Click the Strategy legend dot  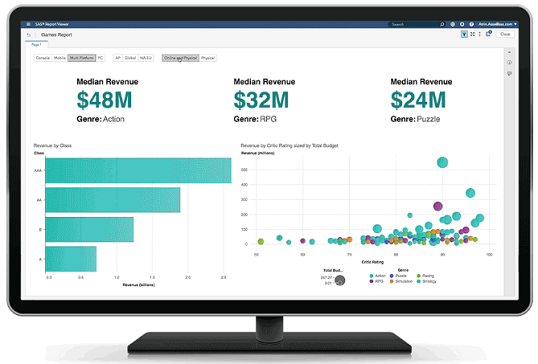[419, 281]
